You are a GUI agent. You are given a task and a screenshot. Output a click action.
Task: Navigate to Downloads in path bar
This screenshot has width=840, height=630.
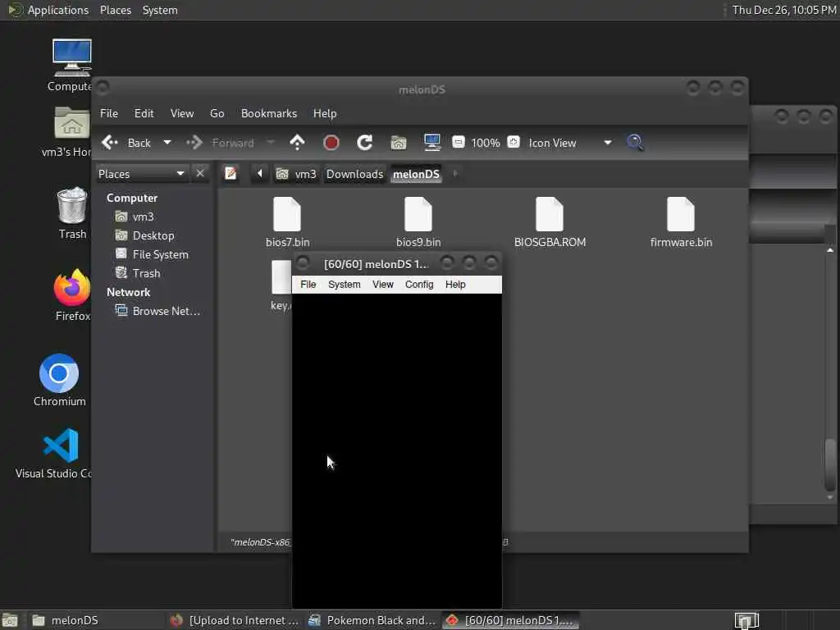click(354, 174)
